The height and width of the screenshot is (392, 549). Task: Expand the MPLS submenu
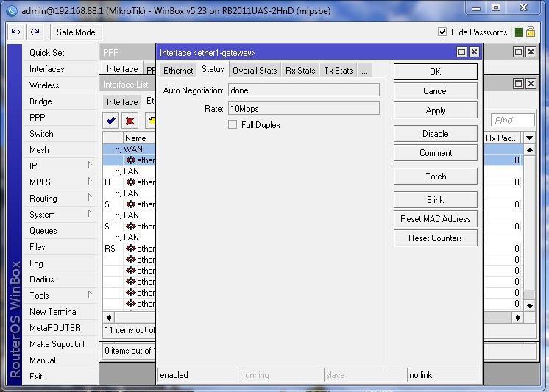tap(90, 182)
